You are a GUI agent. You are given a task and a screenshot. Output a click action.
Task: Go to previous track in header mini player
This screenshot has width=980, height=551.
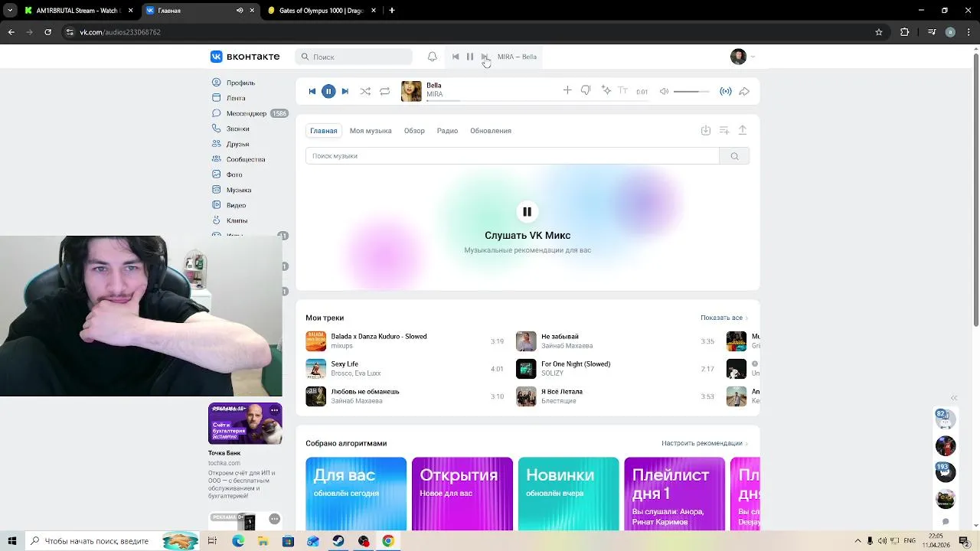(x=456, y=57)
